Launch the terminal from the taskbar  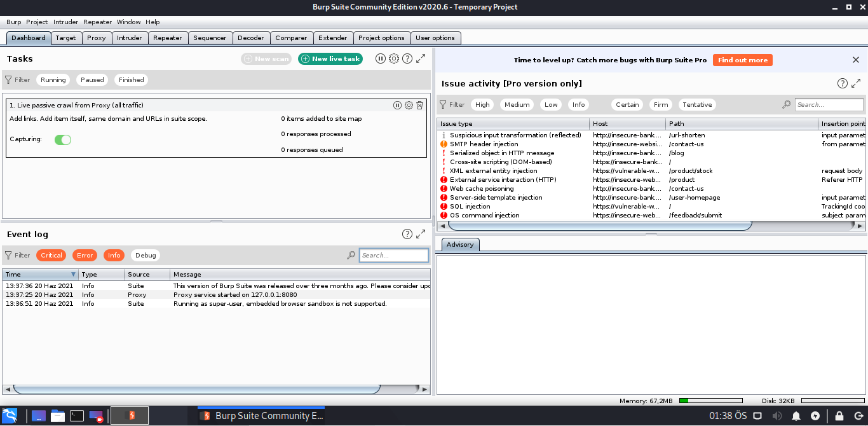pyautogui.click(x=77, y=416)
